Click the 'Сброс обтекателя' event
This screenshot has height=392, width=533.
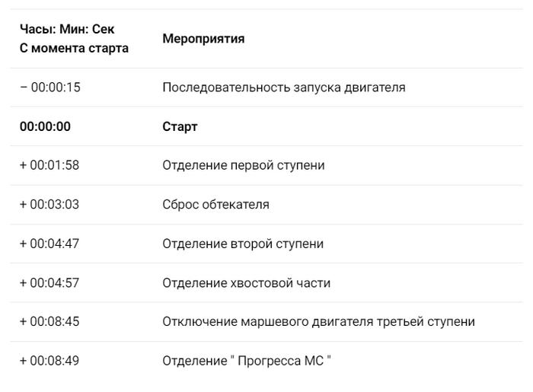click(215, 205)
